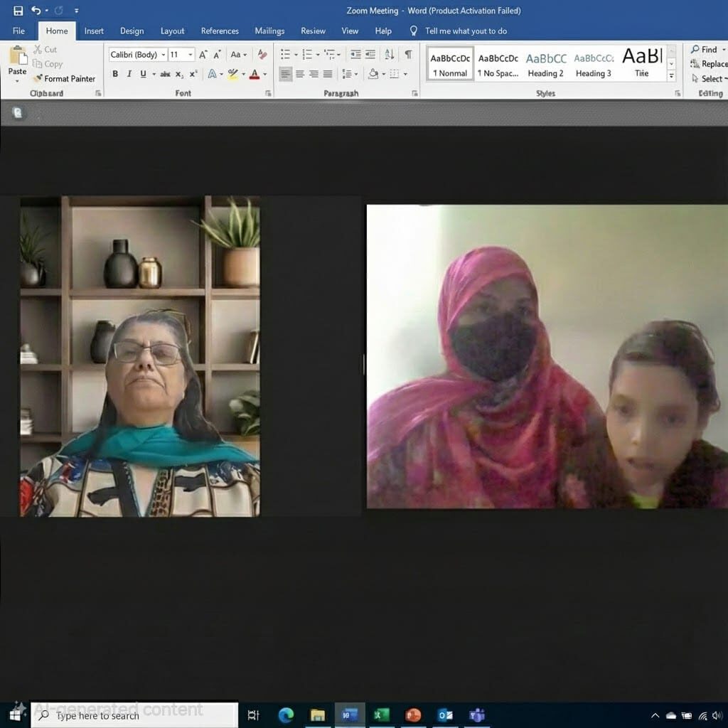Apply the Heading 2 style
Image resolution: width=728 pixels, height=728 pixels.
(x=546, y=65)
